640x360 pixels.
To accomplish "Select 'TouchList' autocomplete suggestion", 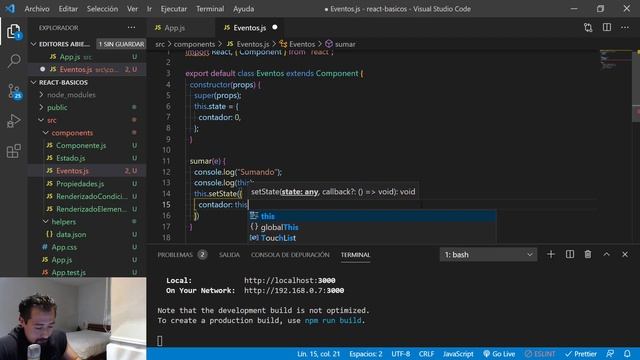I will [x=372, y=238].
